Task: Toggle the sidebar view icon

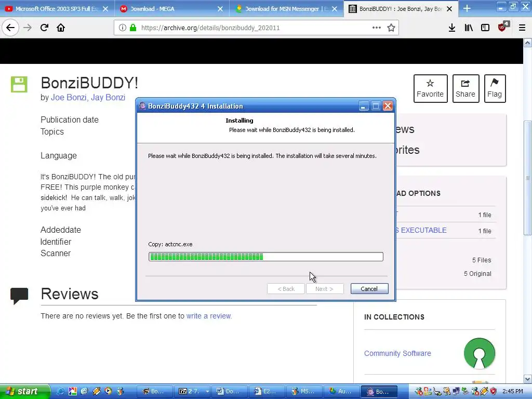Action: (485, 28)
